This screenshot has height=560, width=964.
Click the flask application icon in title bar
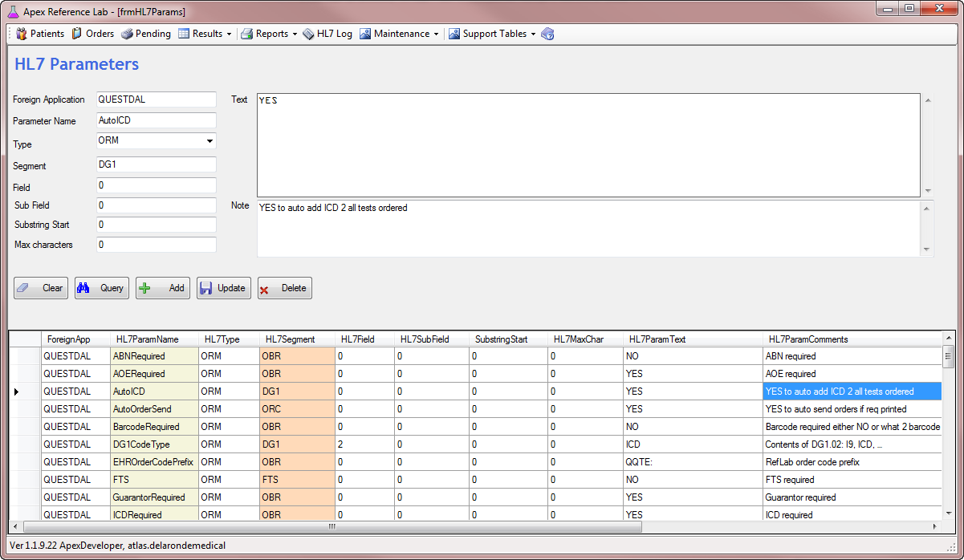coord(13,12)
